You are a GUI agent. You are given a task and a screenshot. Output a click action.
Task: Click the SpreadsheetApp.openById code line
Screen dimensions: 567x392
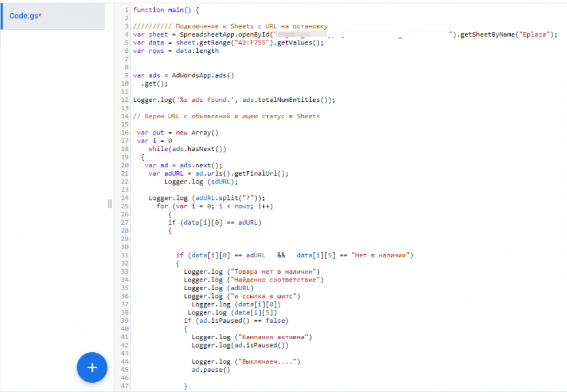pyautogui.click(x=202, y=35)
